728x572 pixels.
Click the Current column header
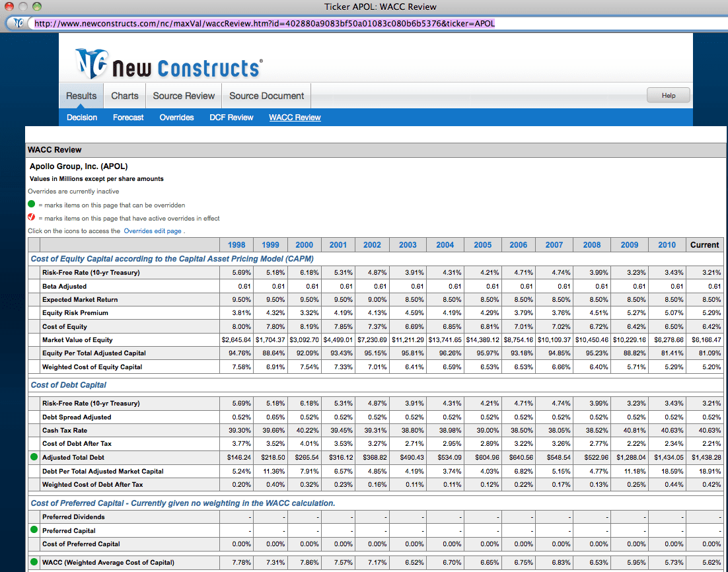click(x=704, y=244)
